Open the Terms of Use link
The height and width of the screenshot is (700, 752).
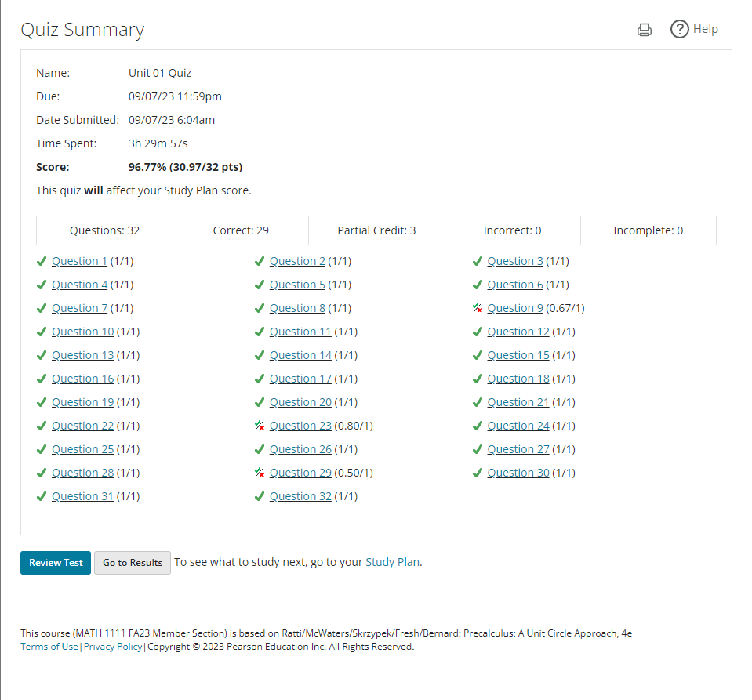pyautogui.click(x=49, y=647)
